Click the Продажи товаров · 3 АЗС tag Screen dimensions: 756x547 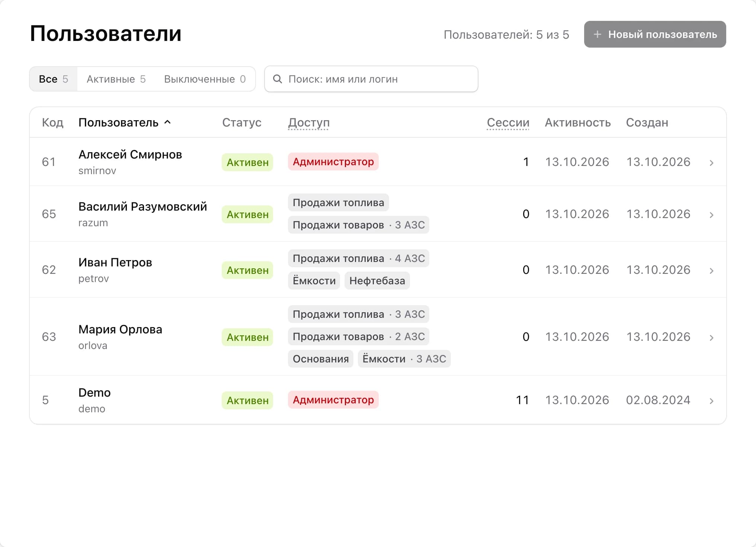[359, 225]
